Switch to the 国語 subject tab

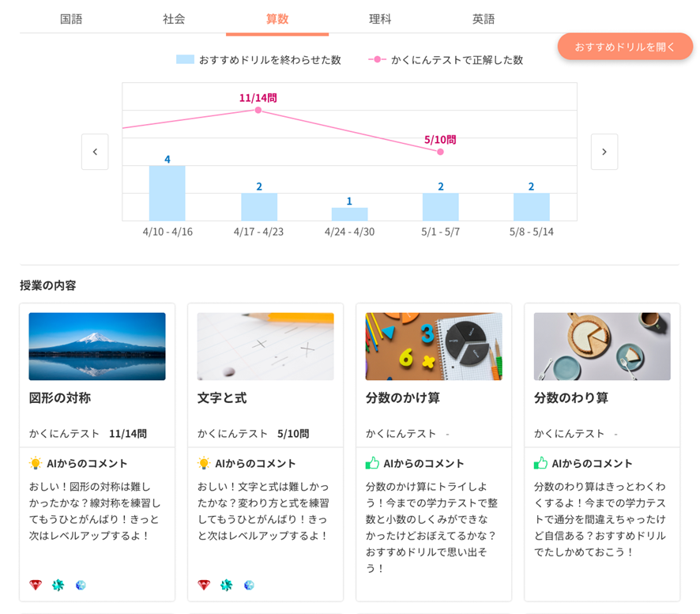[71, 19]
